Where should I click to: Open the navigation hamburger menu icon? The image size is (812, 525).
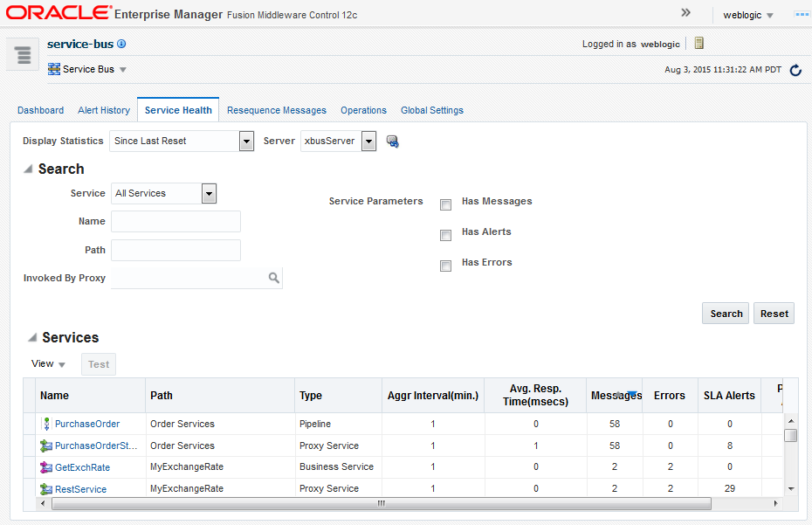pos(23,54)
